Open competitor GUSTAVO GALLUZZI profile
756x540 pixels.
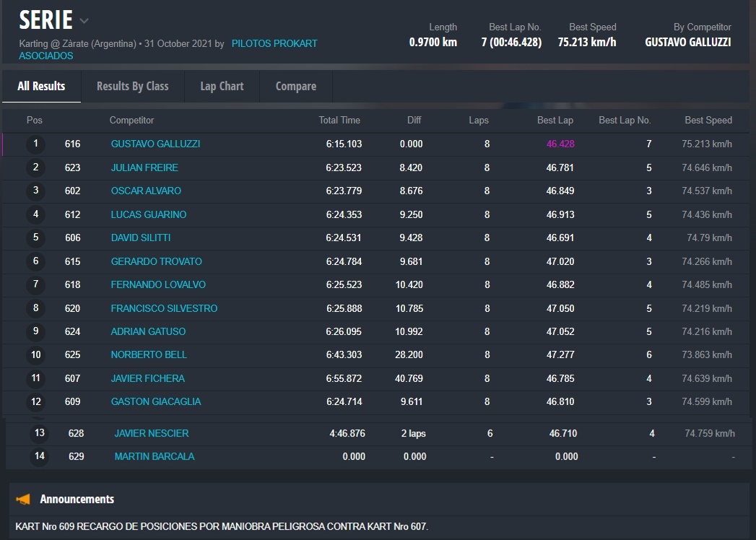click(x=155, y=144)
